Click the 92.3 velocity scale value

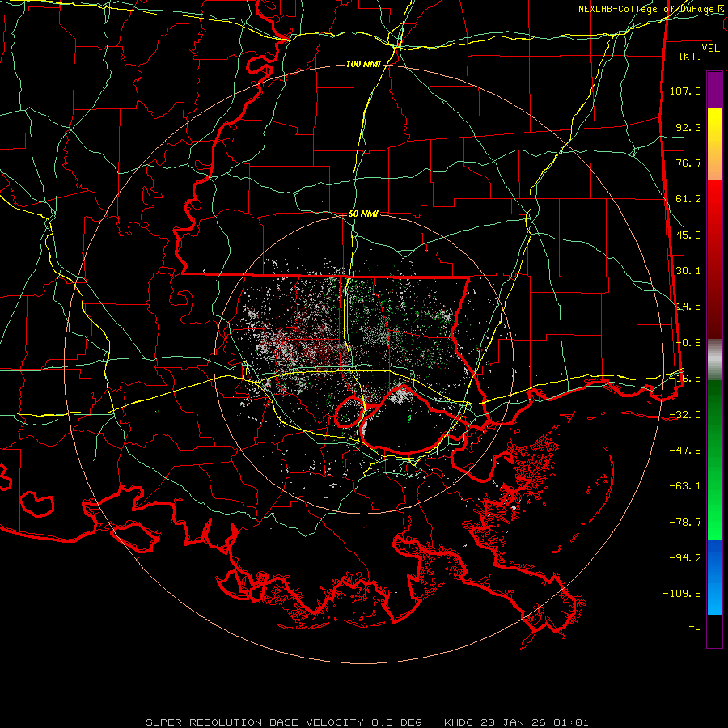pyautogui.click(x=688, y=127)
